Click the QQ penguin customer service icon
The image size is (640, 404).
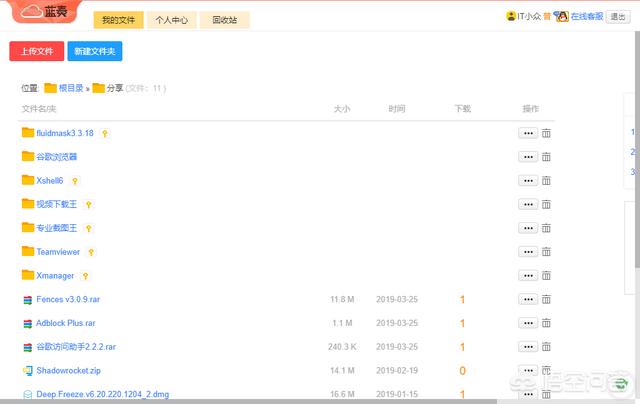click(x=562, y=16)
